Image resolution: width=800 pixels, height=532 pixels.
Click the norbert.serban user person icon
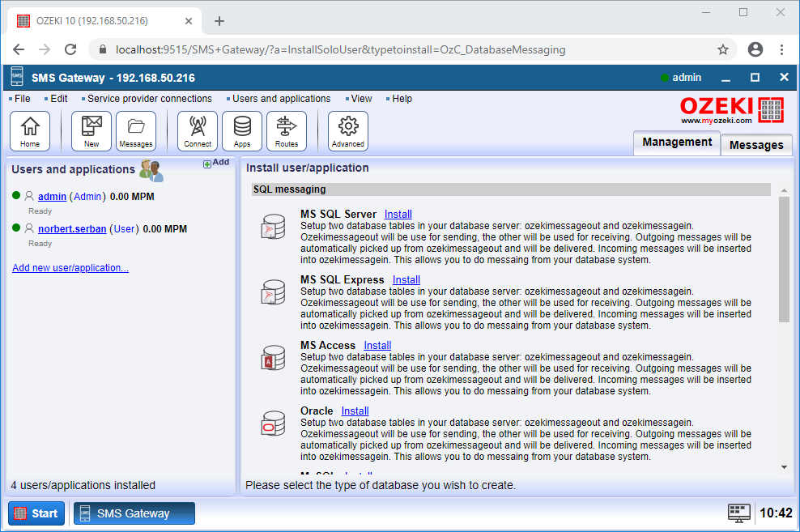tap(29, 228)
